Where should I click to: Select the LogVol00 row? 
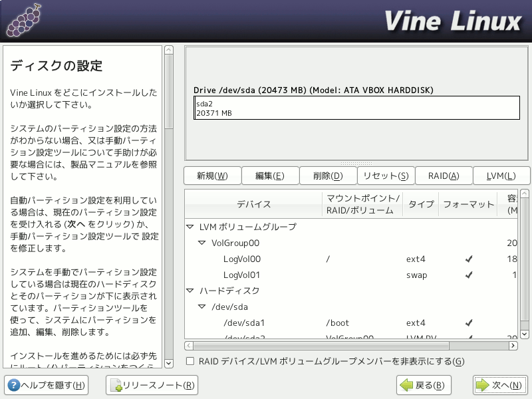[351, 259]
